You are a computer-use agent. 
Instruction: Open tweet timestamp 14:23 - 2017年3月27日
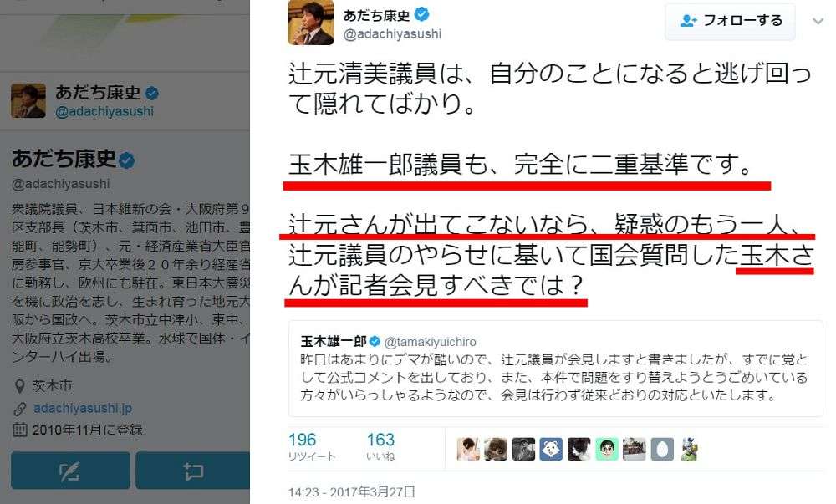pos(352,491)
